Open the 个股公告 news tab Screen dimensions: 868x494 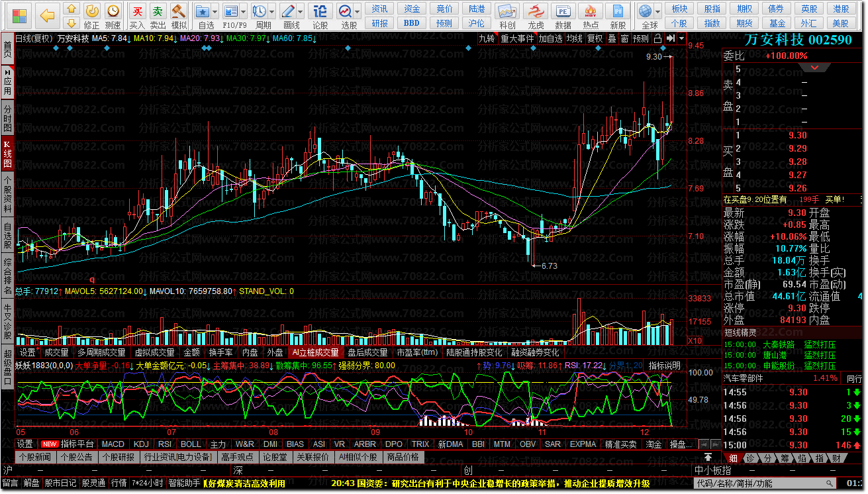click(78, 457)
